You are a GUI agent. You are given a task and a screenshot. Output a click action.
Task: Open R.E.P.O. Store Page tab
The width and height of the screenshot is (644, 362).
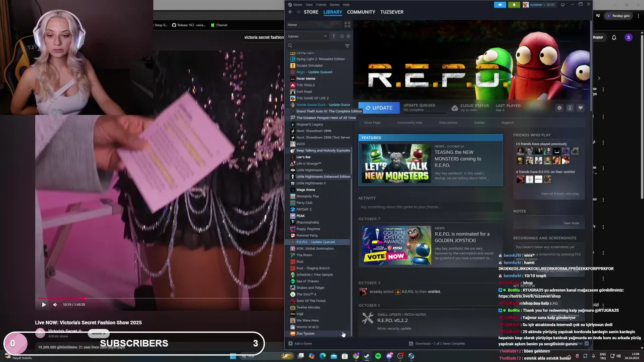pyautogui.click(x=372, y=123)
